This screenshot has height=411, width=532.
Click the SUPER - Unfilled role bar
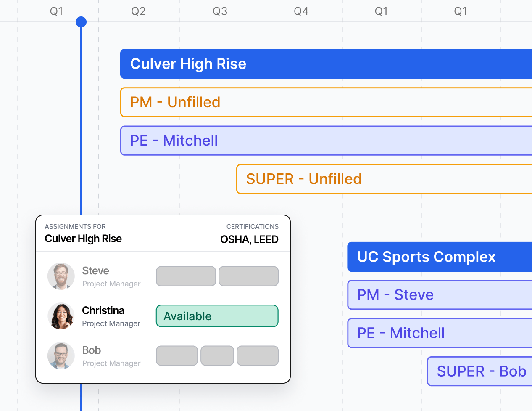[384, 179]
